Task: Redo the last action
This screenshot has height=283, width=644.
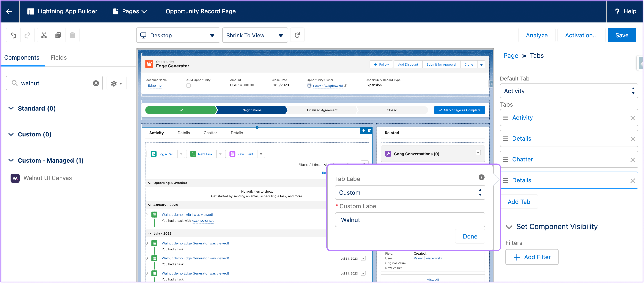Action: click(x=27, y=35)
